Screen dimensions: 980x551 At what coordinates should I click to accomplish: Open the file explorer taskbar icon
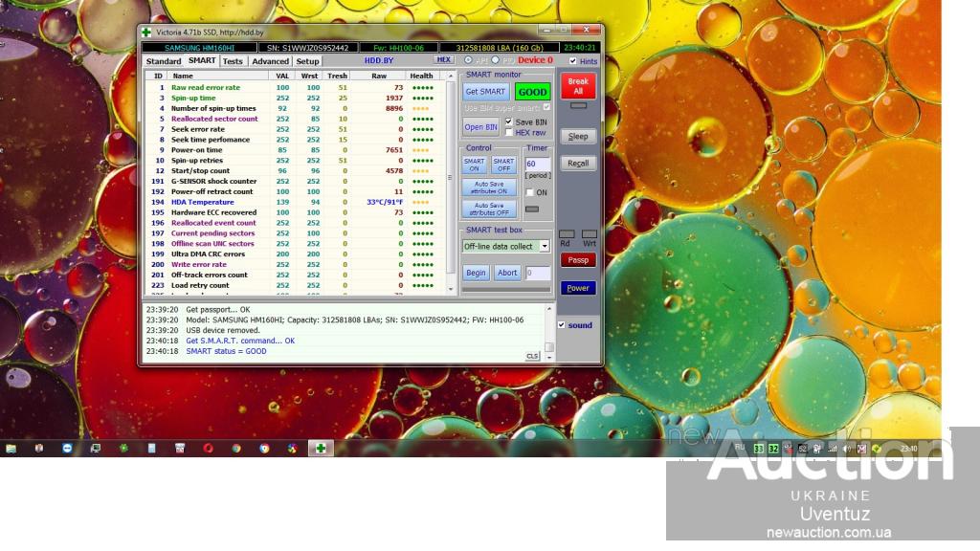[x=11, y=448]
